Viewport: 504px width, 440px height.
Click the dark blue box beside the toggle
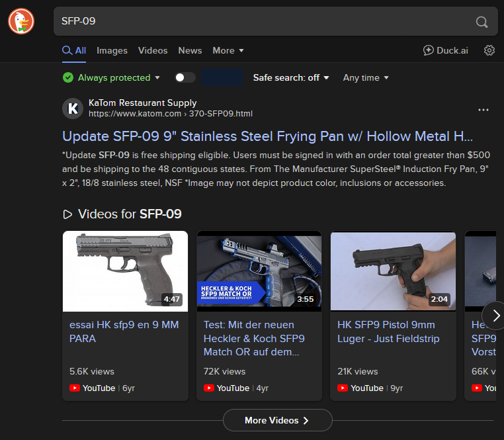pyautogui.click(x=222, y=77)
